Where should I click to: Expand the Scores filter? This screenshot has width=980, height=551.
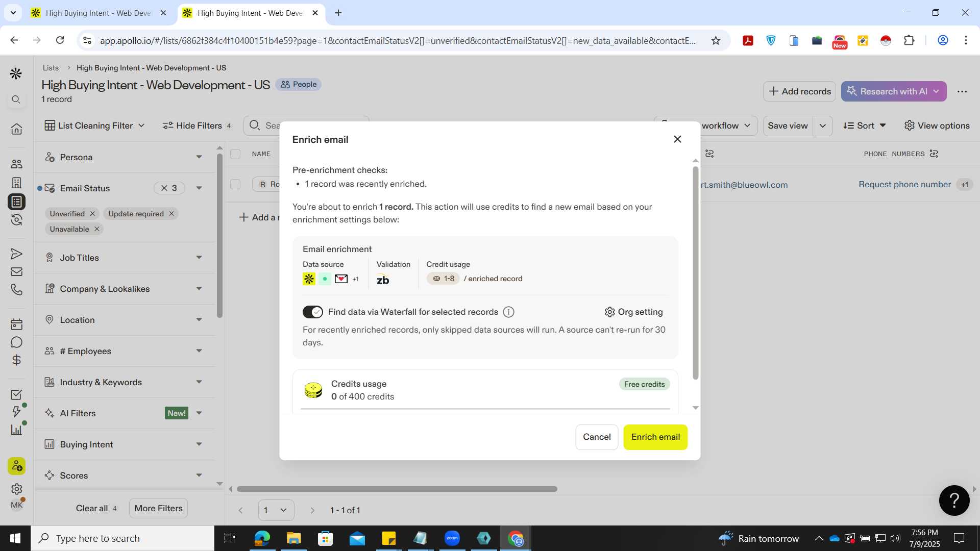click(199, 475)
